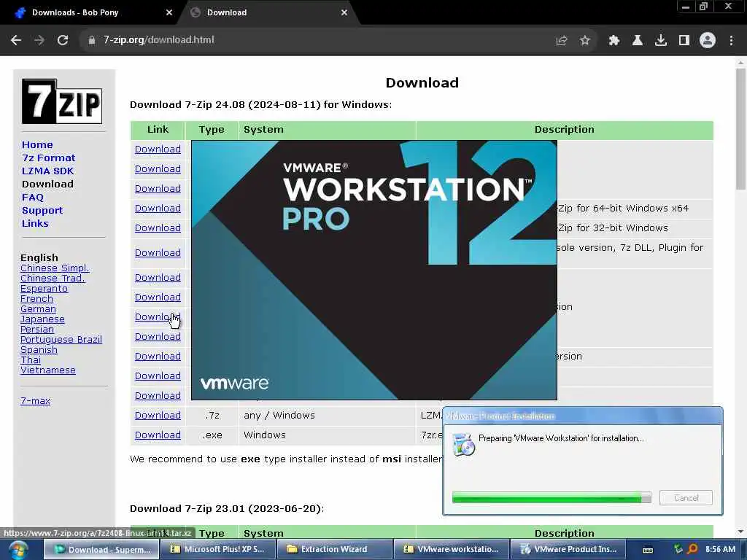Bookmark this page with the star icon
This screenshot has width=747, height=560.
tap(585, 41)
